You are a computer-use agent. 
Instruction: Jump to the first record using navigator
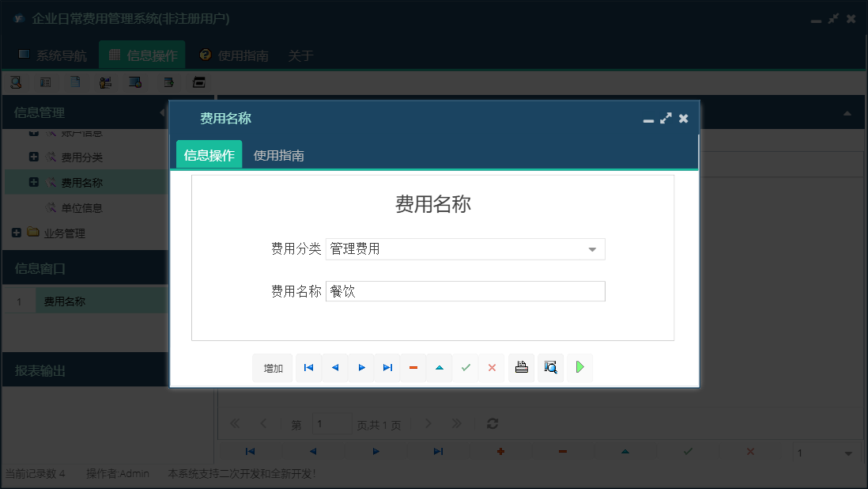(x=308, y=367)
